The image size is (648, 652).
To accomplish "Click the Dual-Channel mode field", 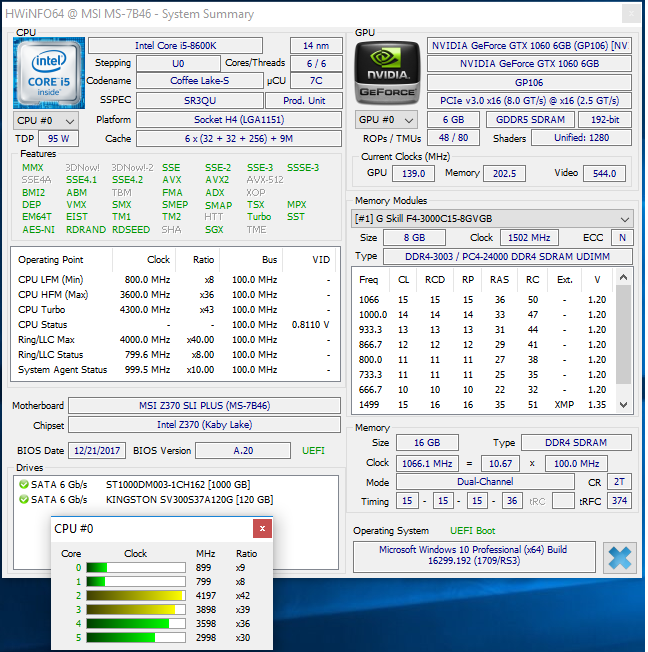I will [x=485, y=482].
